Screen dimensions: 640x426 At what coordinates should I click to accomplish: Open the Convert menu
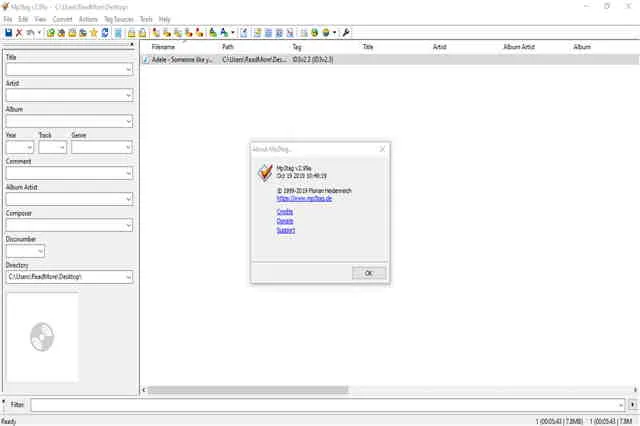click(62, 19)
